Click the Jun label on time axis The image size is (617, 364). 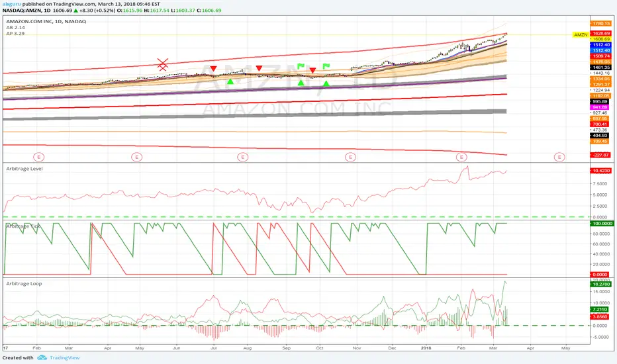coord(177,348)
